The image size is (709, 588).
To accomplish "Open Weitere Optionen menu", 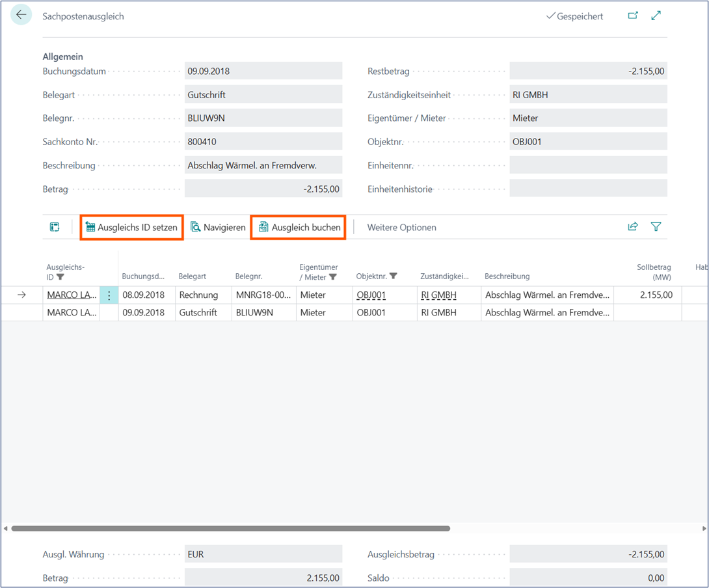I will [x=401, y=228].
